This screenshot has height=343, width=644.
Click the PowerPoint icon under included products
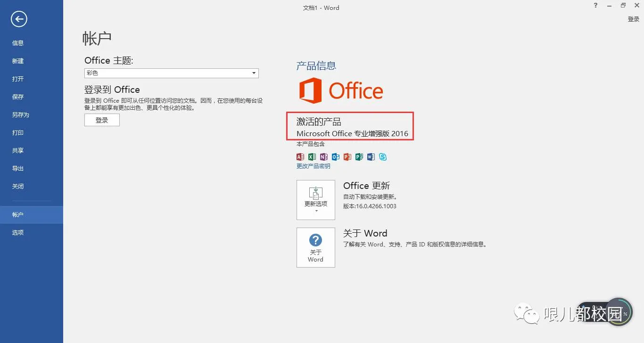click(347, 157)
